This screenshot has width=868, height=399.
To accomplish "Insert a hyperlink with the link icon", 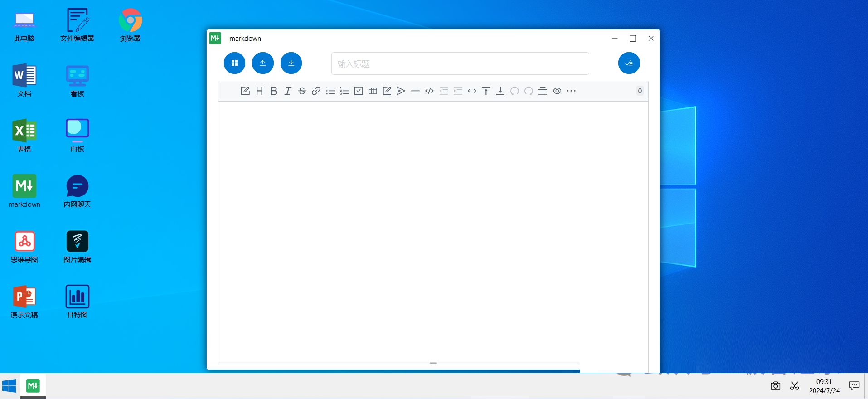I will 316,91.
